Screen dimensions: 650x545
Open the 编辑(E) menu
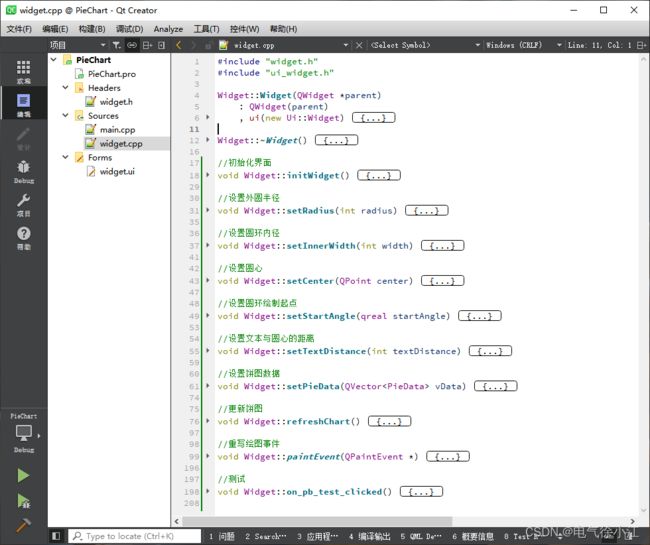coord(55,29)
